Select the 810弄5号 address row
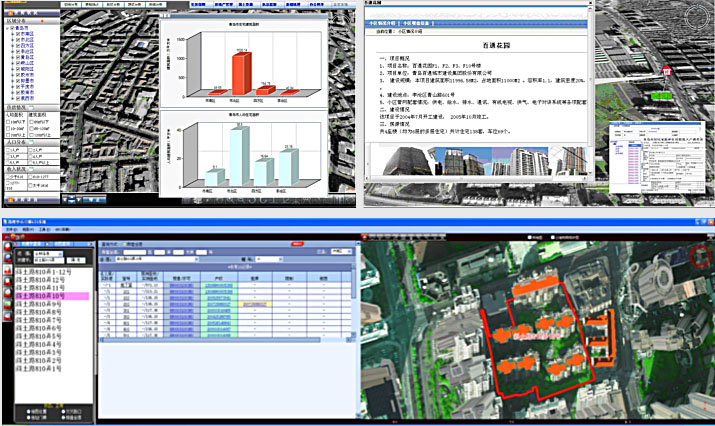This screenshot has width=715, height=426. click(39, 336)
